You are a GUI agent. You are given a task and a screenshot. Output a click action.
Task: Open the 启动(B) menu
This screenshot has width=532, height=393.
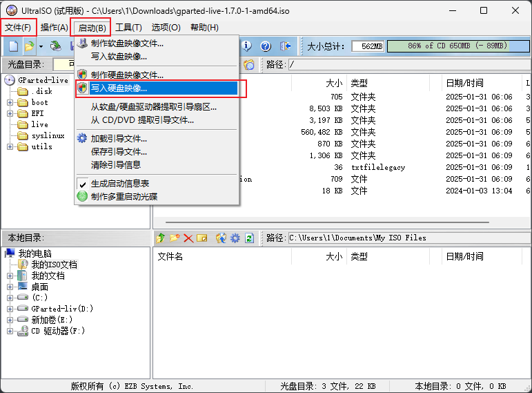tap(92, 28)
